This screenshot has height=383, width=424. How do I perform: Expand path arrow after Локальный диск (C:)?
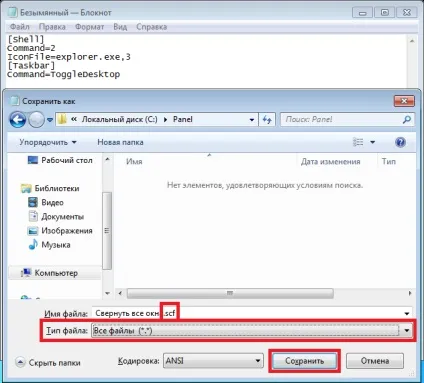tap(165, 119)
